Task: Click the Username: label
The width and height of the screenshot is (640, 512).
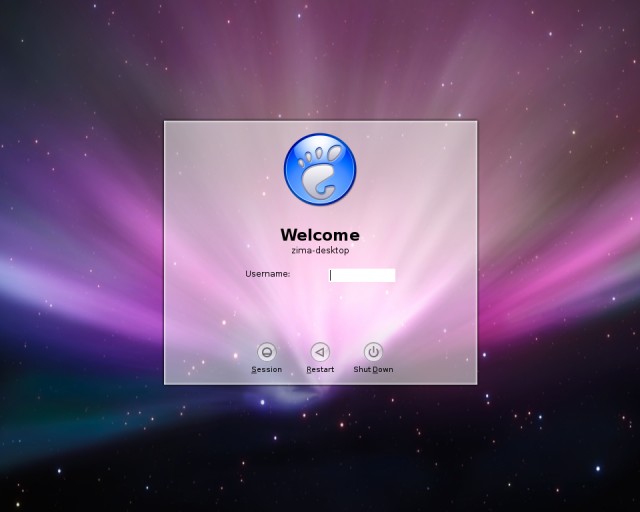Action: click(x=267, y=274)
